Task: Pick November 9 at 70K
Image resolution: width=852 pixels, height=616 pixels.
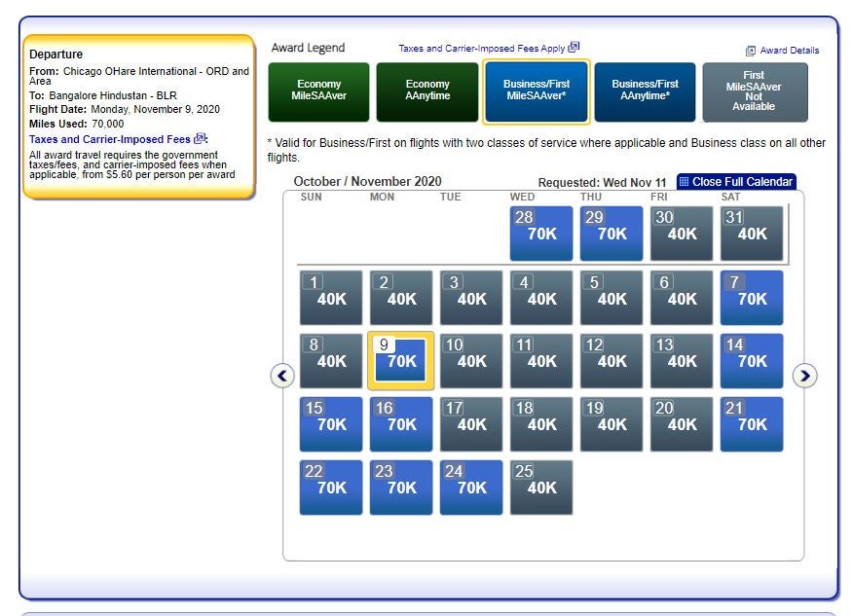Action: coord(401,360)
